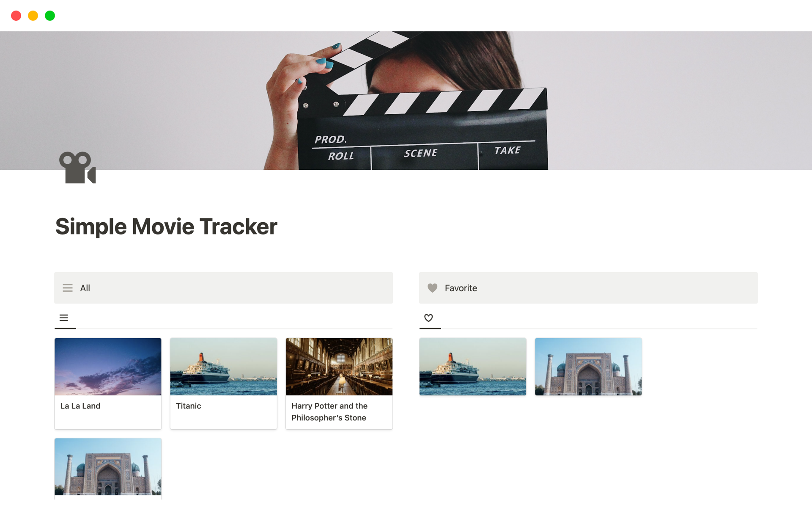Click the Simple Movie Tracker page title
Viewport: 812px width, 508px height.
tap(166, 226)
